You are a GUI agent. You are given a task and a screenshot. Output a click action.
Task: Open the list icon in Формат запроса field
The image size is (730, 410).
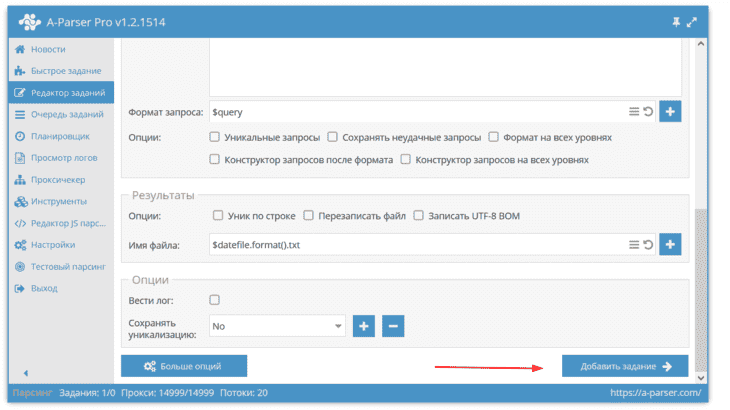634,112
